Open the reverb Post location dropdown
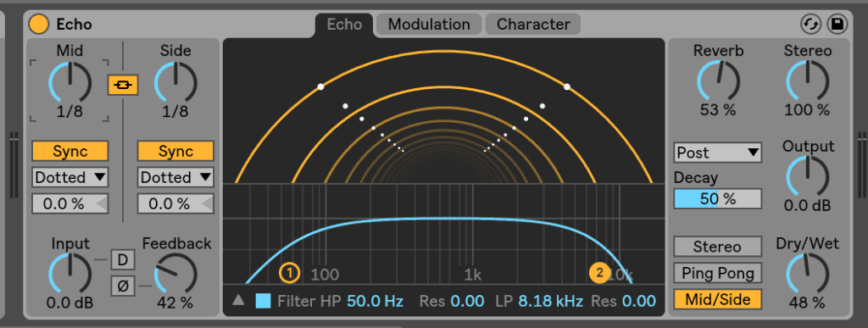Image resolution: width=868 pixels, height=328 pixels. click(717, 153)
